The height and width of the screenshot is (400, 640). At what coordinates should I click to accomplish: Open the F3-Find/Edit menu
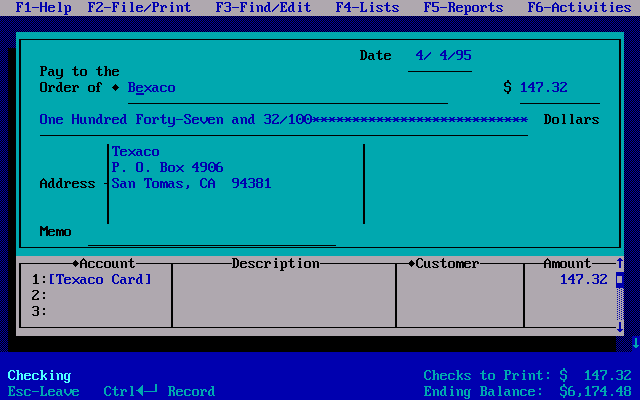[x=263, y=7]
